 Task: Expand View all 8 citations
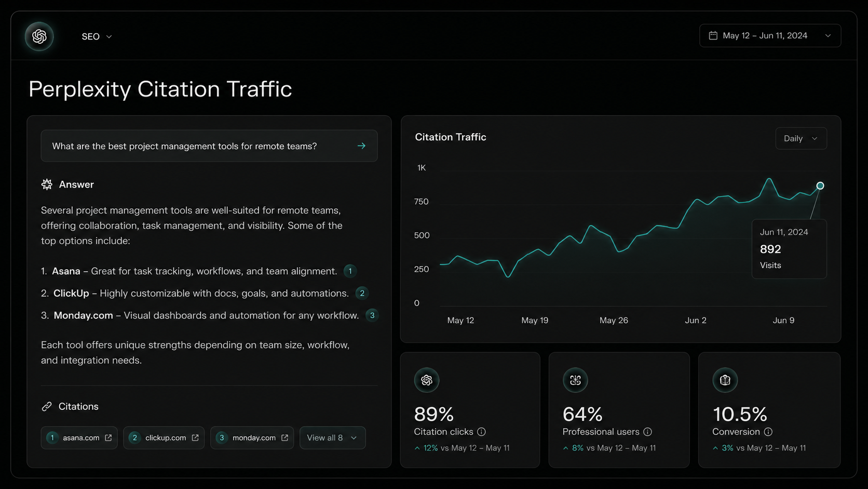point(332,438)
